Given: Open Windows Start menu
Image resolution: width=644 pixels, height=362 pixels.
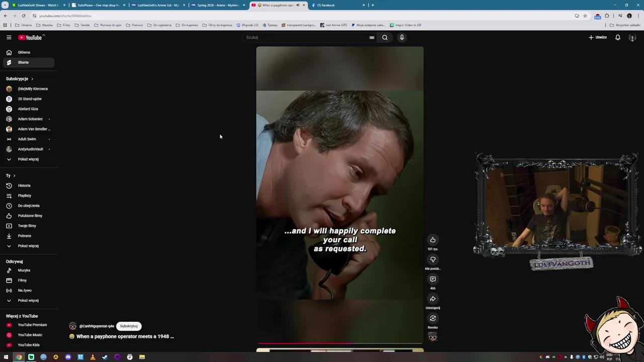Looking at the screenshot, I should click(x=6, y=357).
